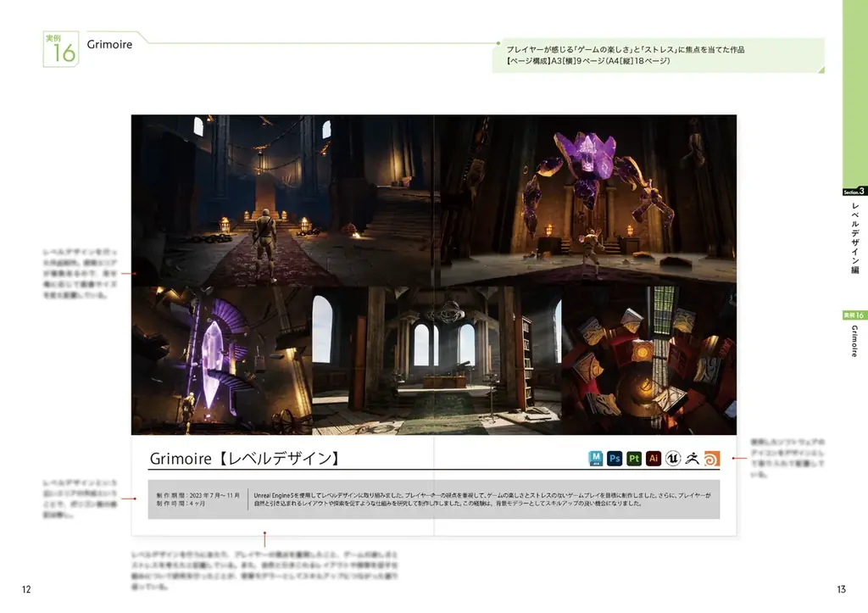Click the Mixamo running-figure icon
The width and height of the screenshot is (868, 613).
693,458
